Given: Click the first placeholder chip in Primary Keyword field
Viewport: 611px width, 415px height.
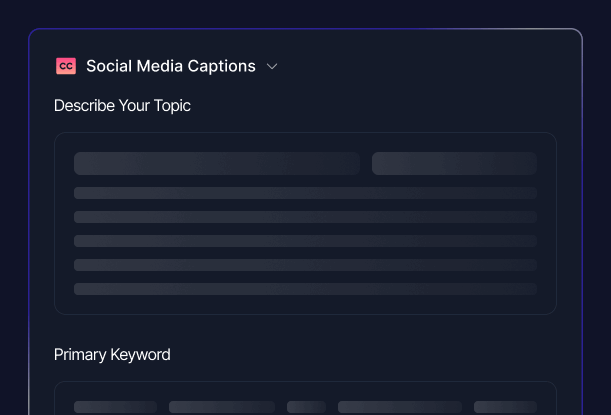Looking at the screenshot, I should (x=115, y=407).
